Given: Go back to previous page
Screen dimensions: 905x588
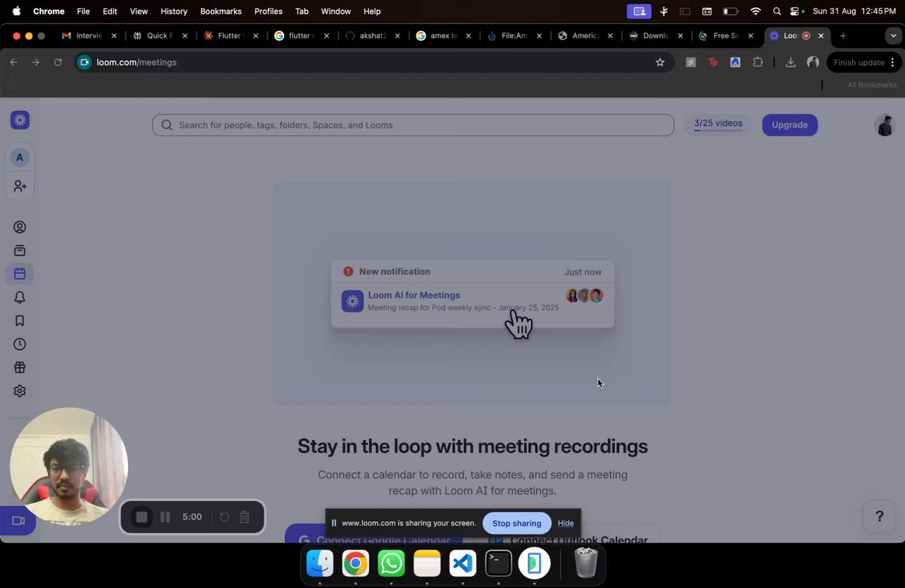Looking at the screenshot, I should pyautogui.click(x=13, y=62).
